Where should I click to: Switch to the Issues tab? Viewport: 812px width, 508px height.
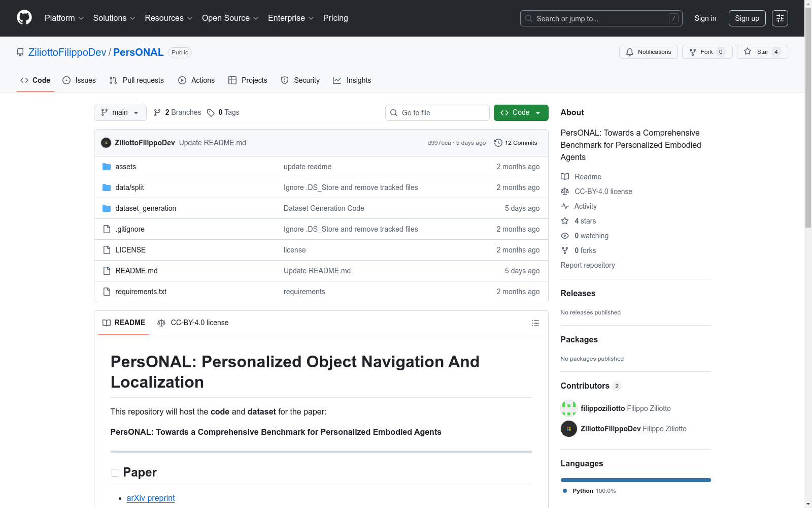click(79, 80)
